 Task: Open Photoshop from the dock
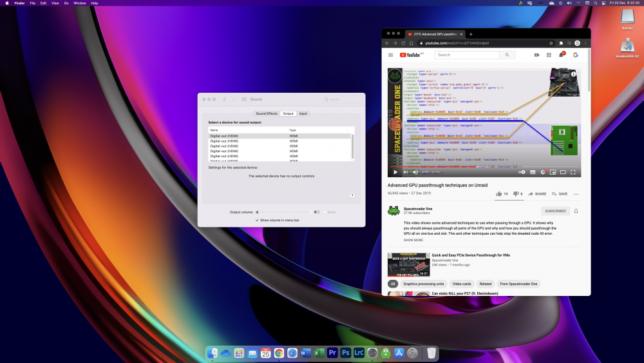coord(345,353)
